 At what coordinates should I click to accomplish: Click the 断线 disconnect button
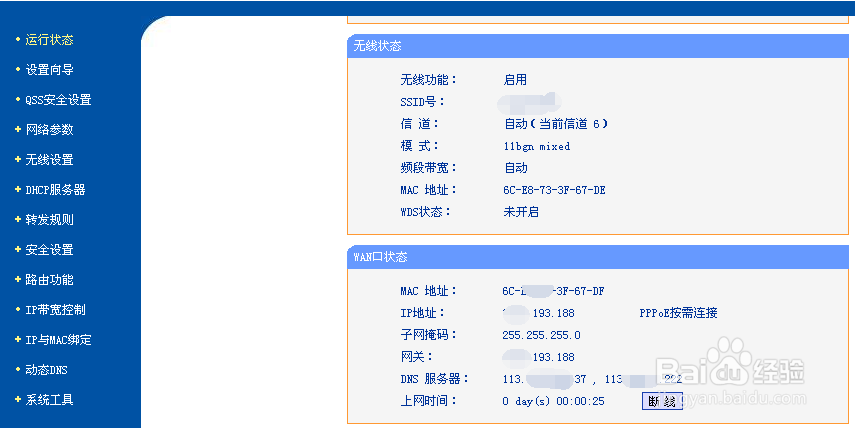(x=662, y=401)
